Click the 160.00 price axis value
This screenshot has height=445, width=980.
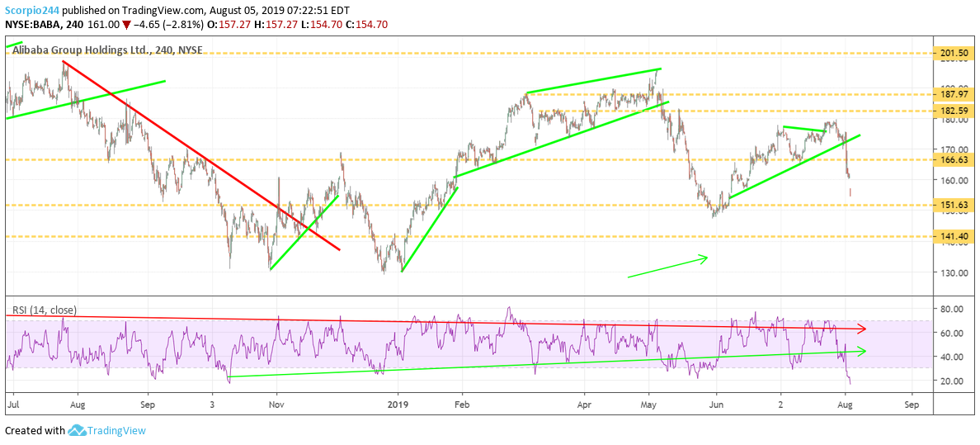955,180
